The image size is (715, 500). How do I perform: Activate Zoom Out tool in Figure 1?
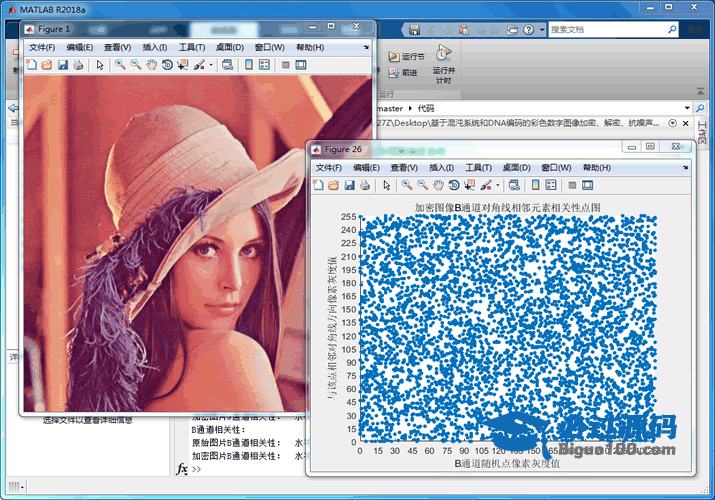[x=135, y=65]
